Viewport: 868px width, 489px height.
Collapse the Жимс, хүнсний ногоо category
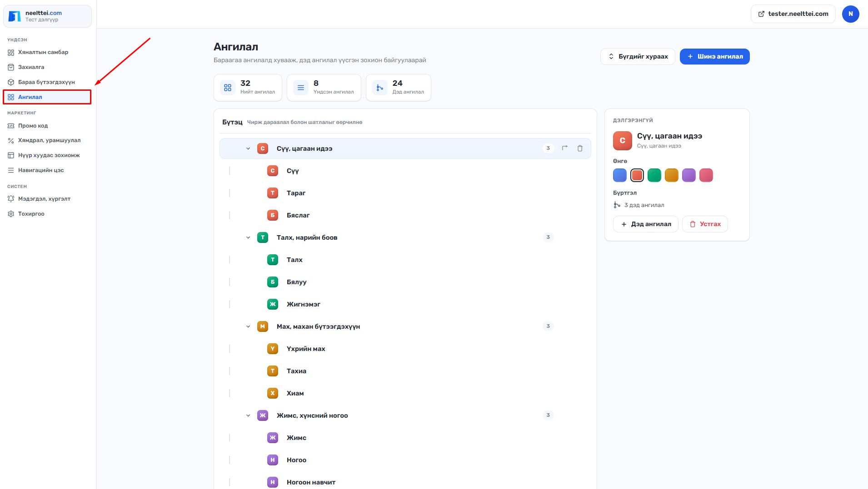(248, 415)
